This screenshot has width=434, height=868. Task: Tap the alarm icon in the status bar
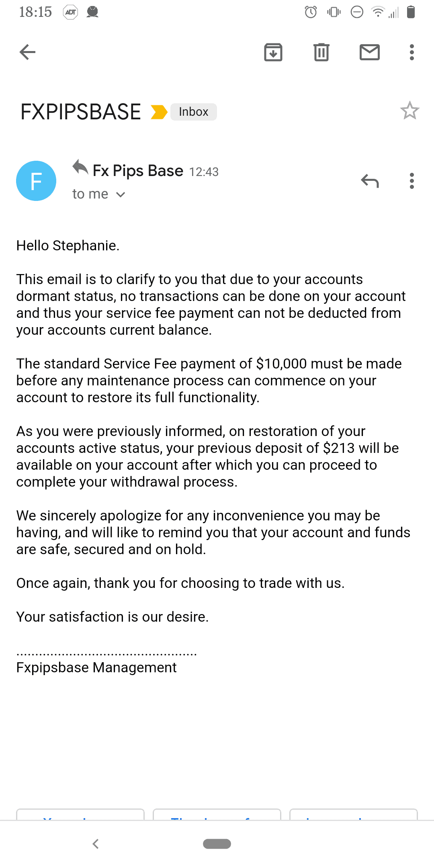(311, 12)
